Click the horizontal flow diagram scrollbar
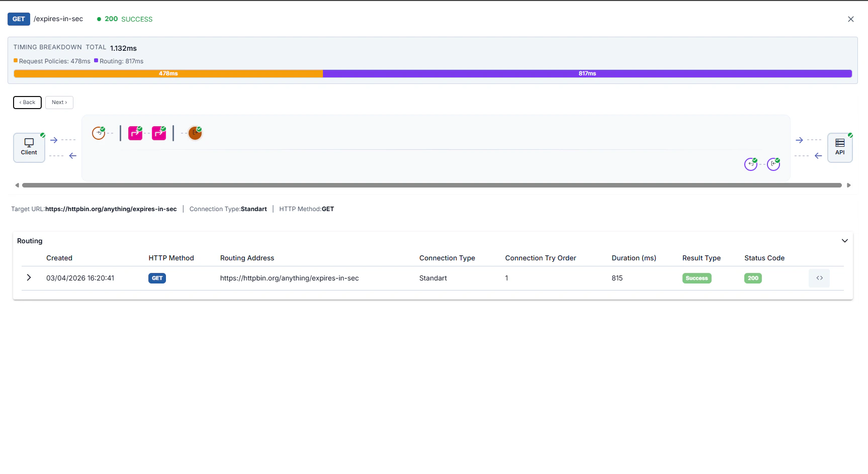Screen dimensions: 868x474 point(432,185)
